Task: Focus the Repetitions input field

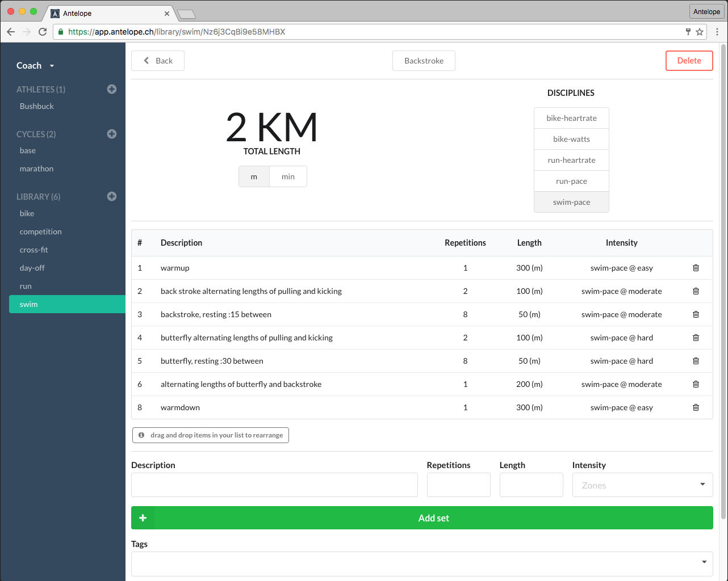Action: pos(458,485)
